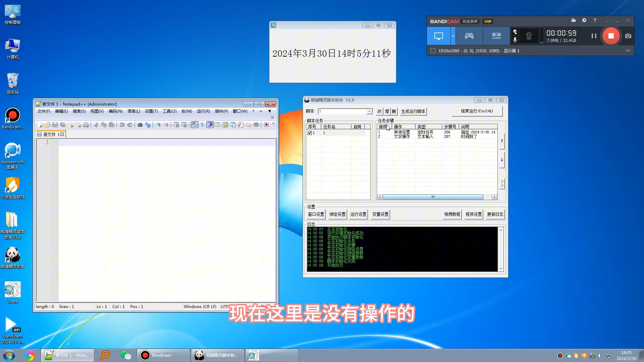Screen dimensions: 644x362
Task: Click the Zoom out icon in Notepad++
Action: point(166,125)
